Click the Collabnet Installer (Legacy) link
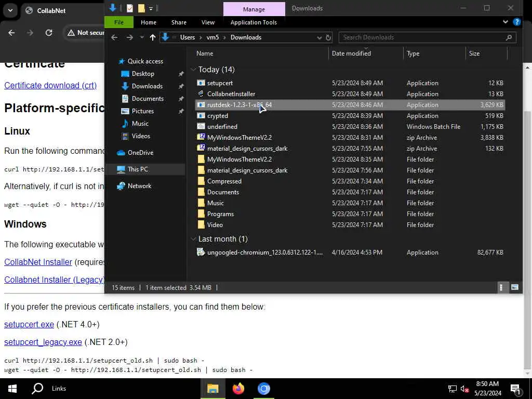Screen dimensions: 532x399 (54, 280)
